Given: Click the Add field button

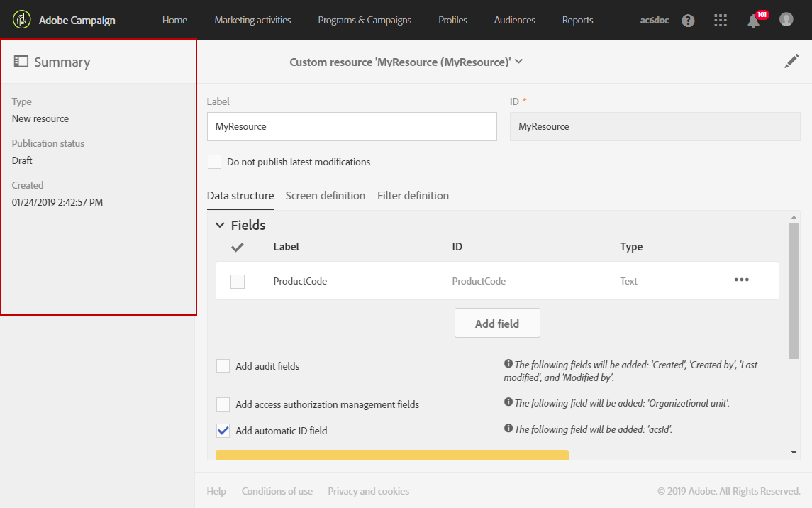Looking at the screenshot, I should pos(497,324).
